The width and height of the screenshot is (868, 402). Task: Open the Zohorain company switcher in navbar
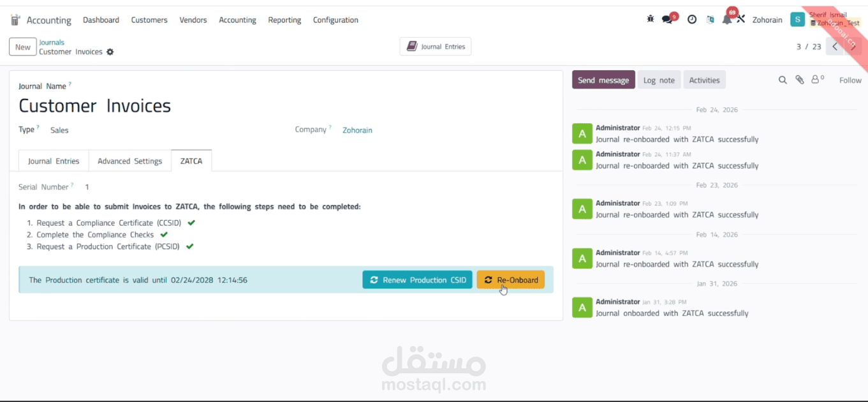(767, 20)
